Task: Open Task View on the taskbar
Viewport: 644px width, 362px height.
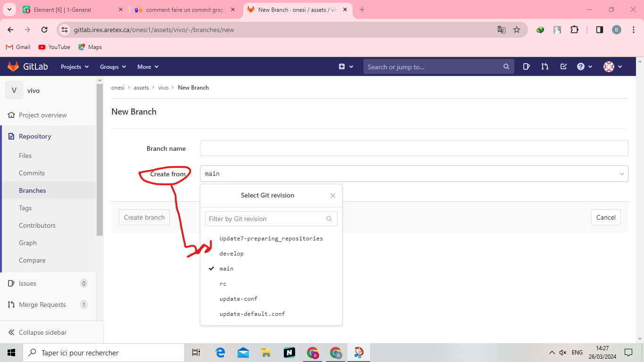Action: (x=196, y=353)
